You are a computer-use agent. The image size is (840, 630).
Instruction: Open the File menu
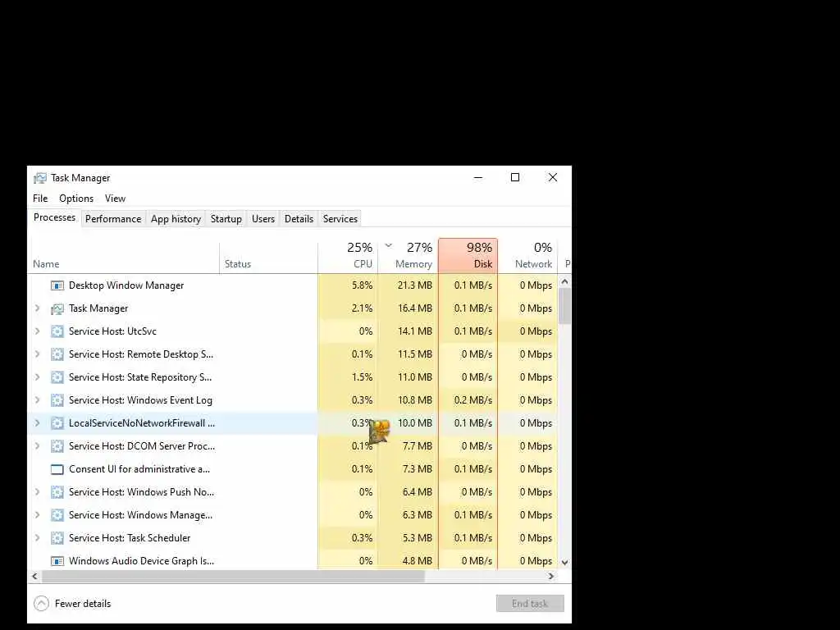click(40, 199)
